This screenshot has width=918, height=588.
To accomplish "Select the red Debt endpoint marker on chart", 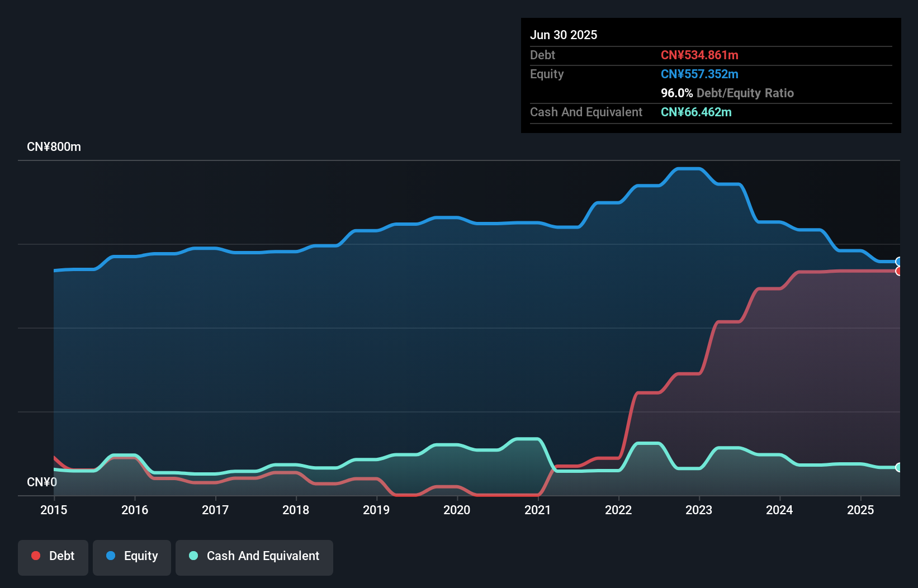I will point(898,271).
